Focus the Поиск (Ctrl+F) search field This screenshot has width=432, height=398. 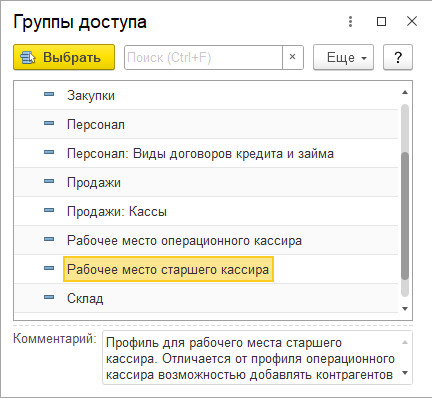203,57
